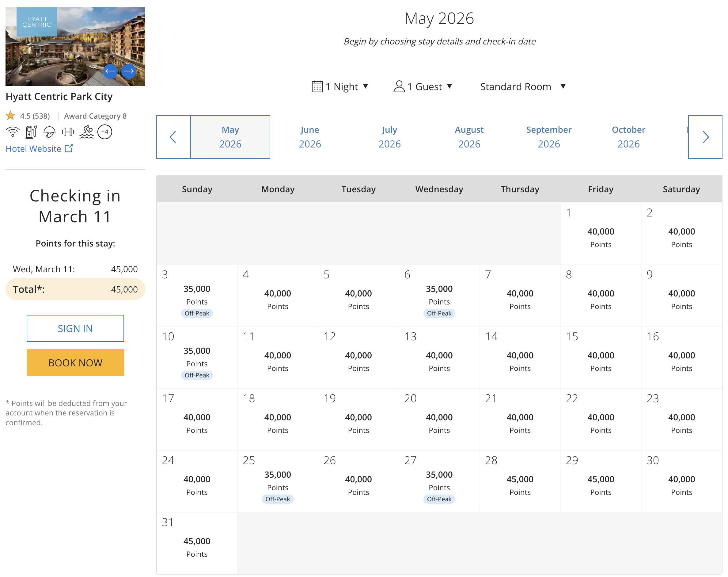Show the +4 additional amenities
The width and height of the screenshot is (728, 577).
[105, 132]
